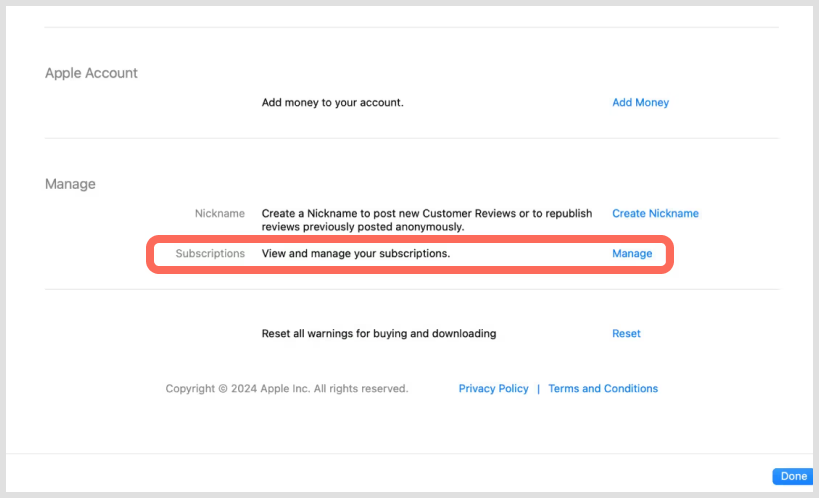Screen dimensions: 819x498
Task: Click Reset to clear buying warnings
Action: 626,334
